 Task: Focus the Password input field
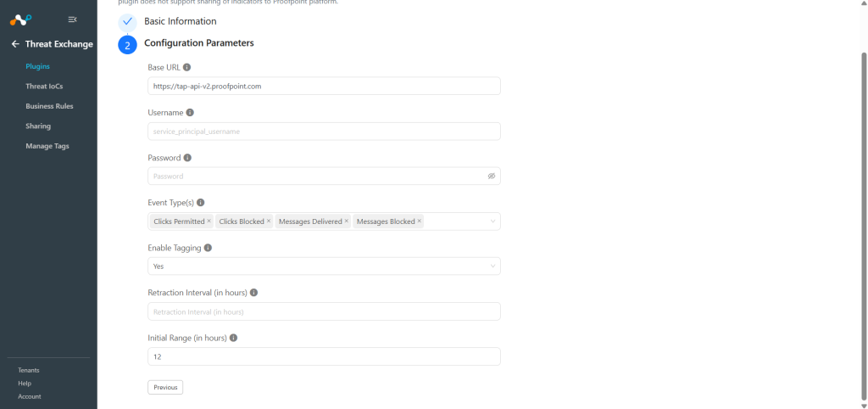324,176
